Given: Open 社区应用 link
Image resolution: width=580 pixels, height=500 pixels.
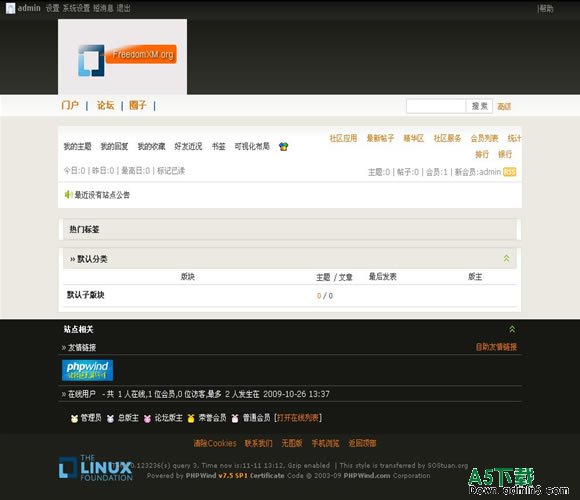Looking at the screenshot, I should click(343, 138).
